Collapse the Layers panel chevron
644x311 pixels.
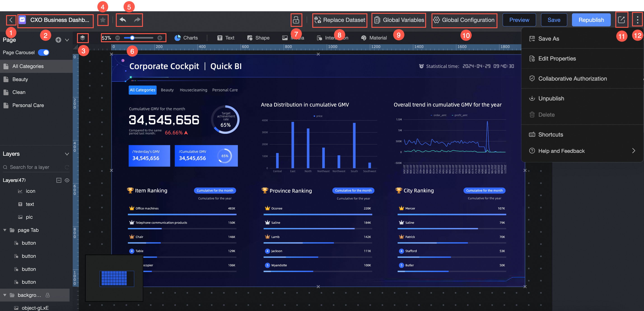pos(67,154)
